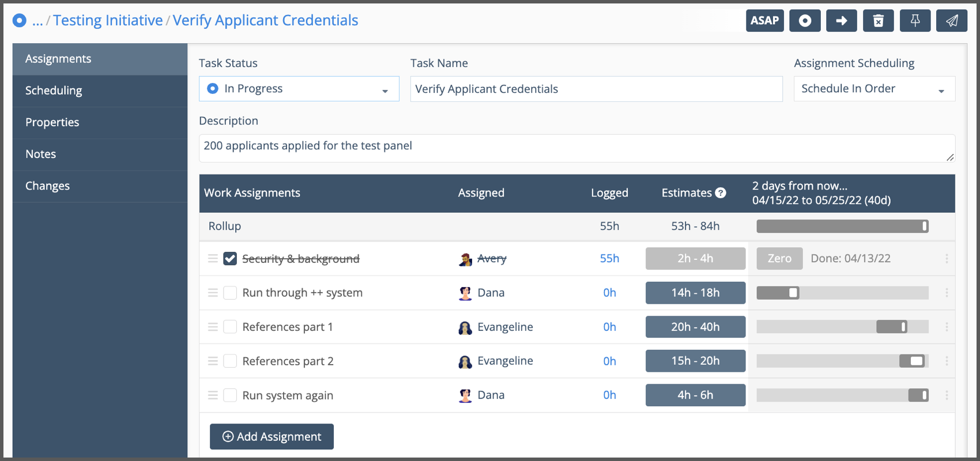
Task: Open the Notes sidebar tab
Action: coord(40,154)
